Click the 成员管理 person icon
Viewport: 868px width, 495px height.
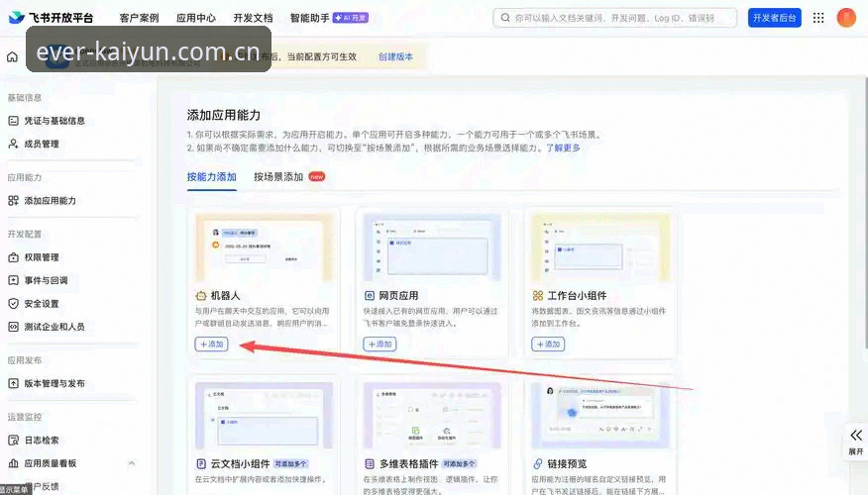13,144
